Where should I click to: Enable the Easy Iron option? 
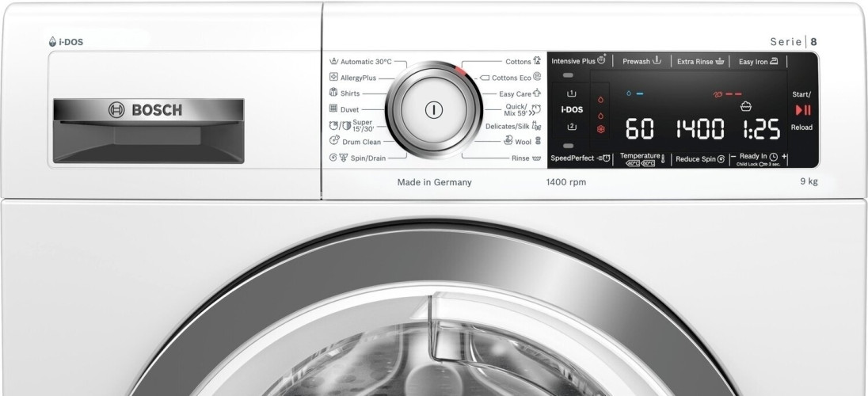pos(758,62)
